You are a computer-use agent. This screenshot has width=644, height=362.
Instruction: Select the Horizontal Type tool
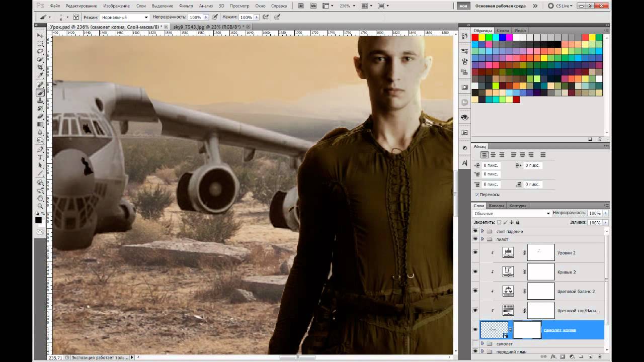(40, 157)
